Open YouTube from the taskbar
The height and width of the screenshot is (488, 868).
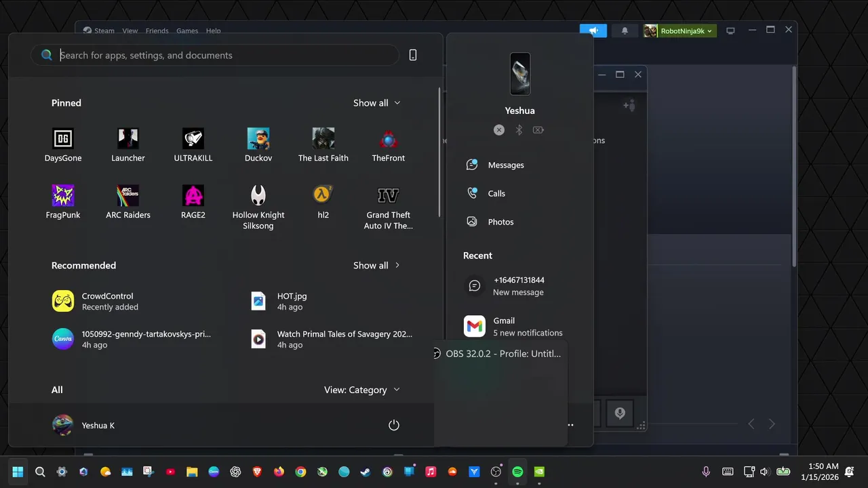(x=170, y=472)
